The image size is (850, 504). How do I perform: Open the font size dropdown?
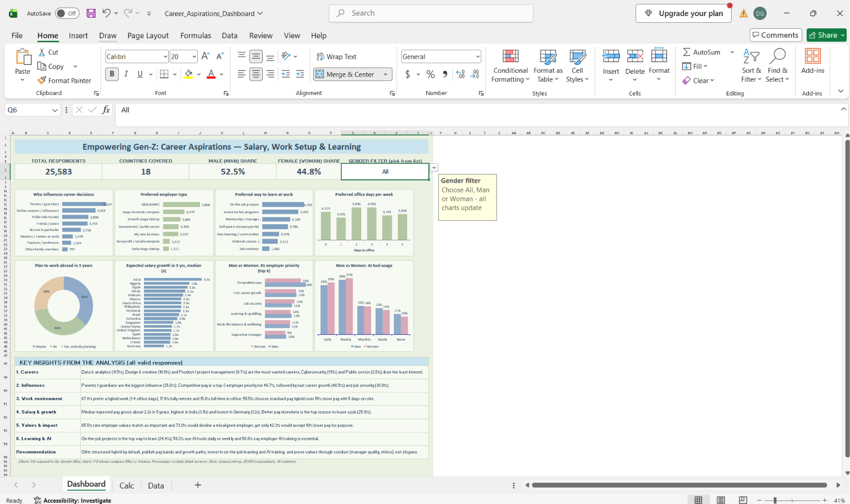tap(194, 57)
